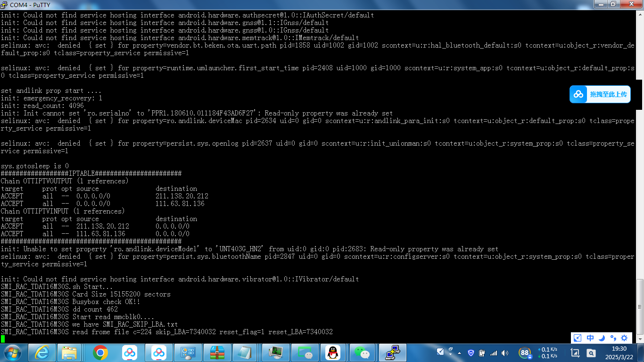This screenshot has height=362, width=644.
Task: Click the IMemtrack/default error line
Action: tap(180, 38)
